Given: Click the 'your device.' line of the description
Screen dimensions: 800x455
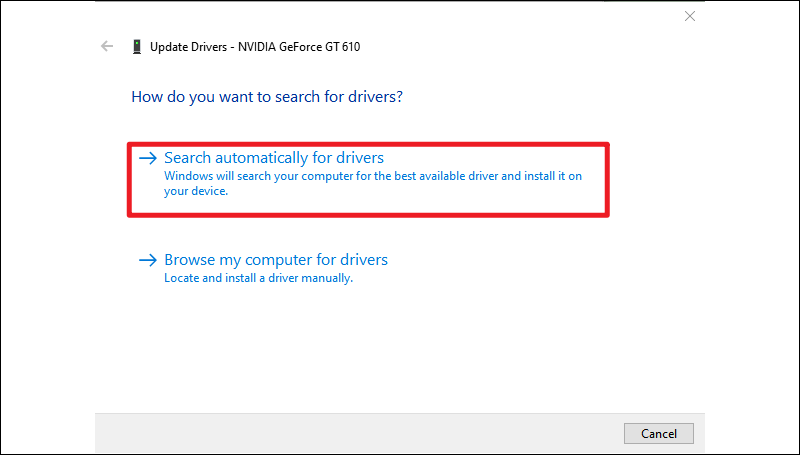Looking at the screenshot, I should coord(196,191).
